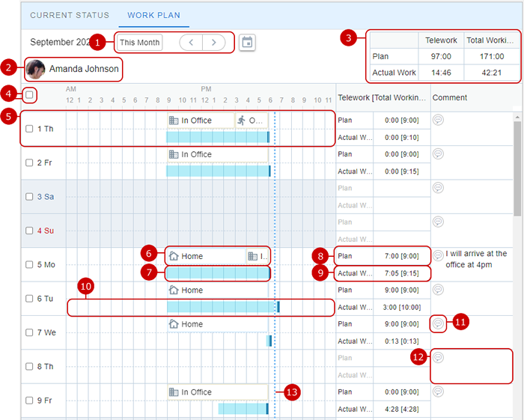Open comment bubble for 6 Tu
The image size is (524, 420).
point(438,290)
